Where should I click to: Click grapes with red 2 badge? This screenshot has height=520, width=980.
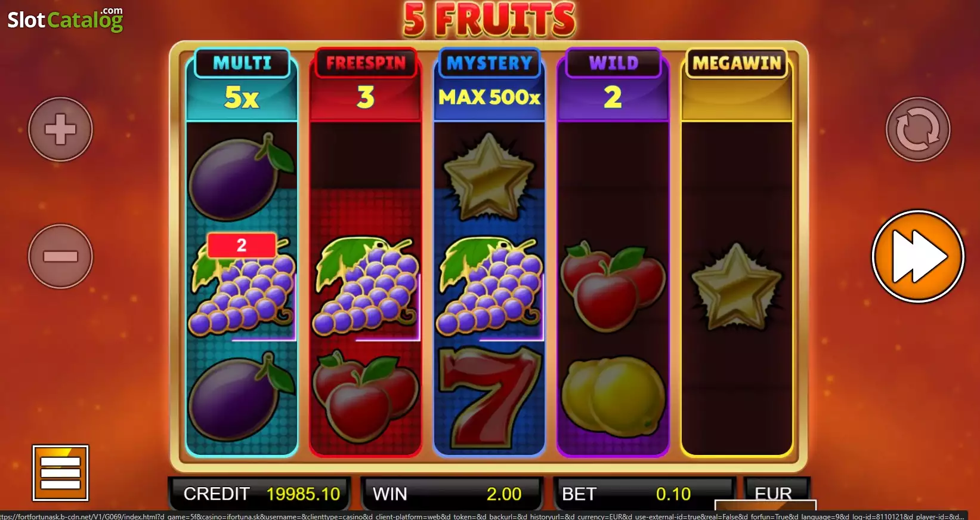tap(242, 285)
